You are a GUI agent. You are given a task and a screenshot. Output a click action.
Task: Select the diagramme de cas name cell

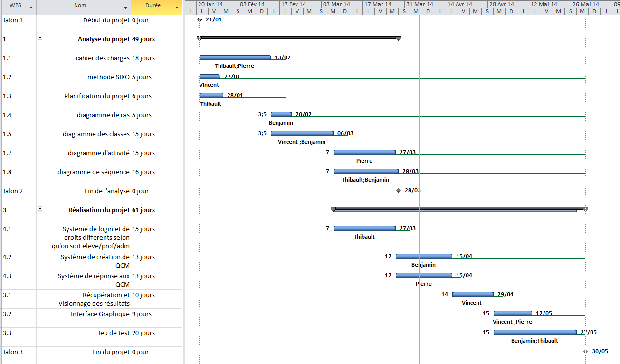pyautogui.click(x=84, y=115)
